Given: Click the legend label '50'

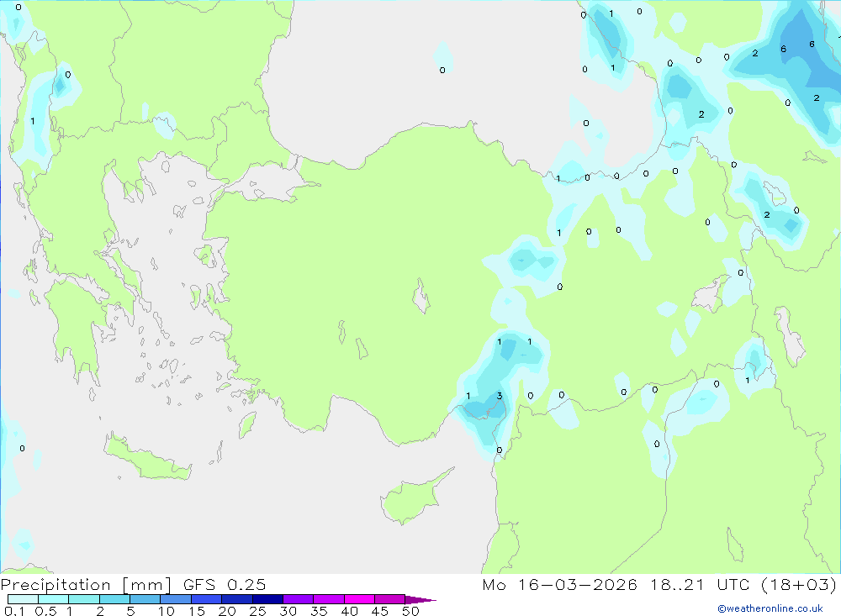Looking at the screenshot, I should pos(411,611).
